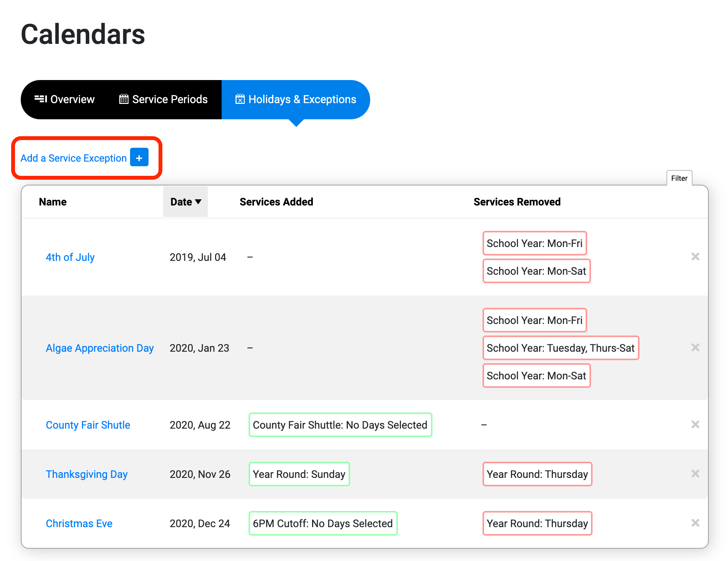The height and width of the screenshot is (561, 728).
Task: Click the blue plus icon button
Action: click(139, 157)
